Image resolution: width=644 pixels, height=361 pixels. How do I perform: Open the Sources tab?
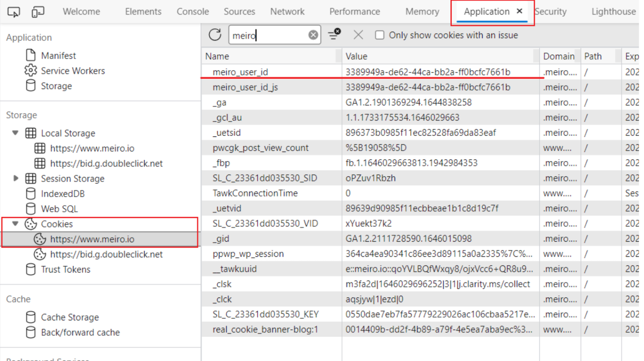click(x=239, y=12)
